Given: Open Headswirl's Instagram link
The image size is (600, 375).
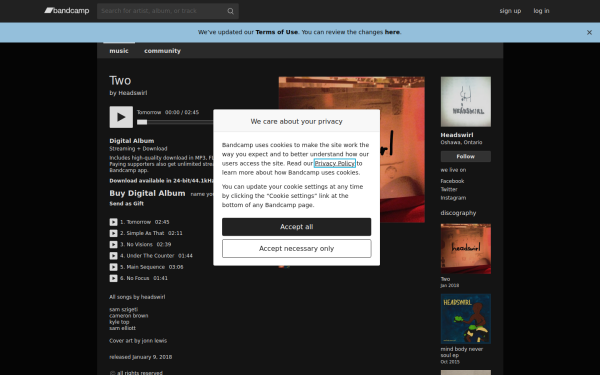Looking at the screenshot, I should point(453,198).
